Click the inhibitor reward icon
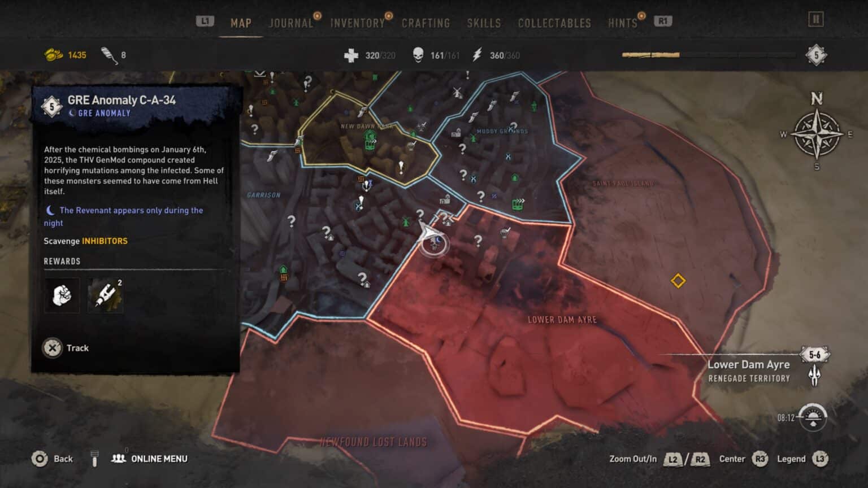This screenshot has height=488, width=868. coord(106,295)
